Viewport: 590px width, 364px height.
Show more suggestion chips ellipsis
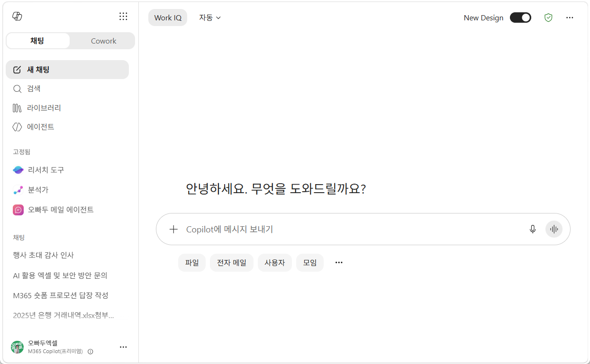point(339,263)
